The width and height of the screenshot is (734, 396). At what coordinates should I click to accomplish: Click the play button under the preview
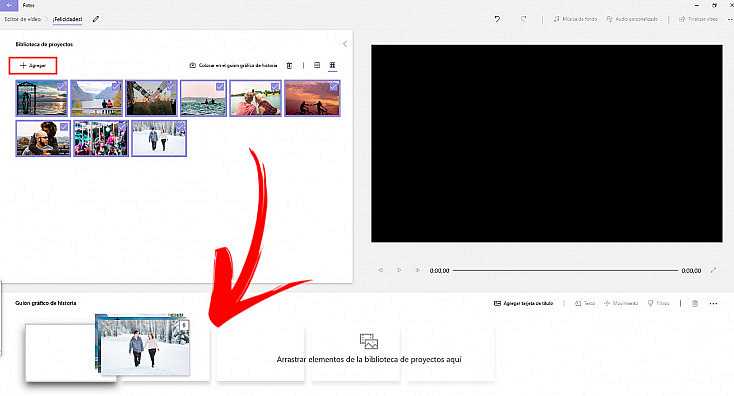(x=399, y=270)
